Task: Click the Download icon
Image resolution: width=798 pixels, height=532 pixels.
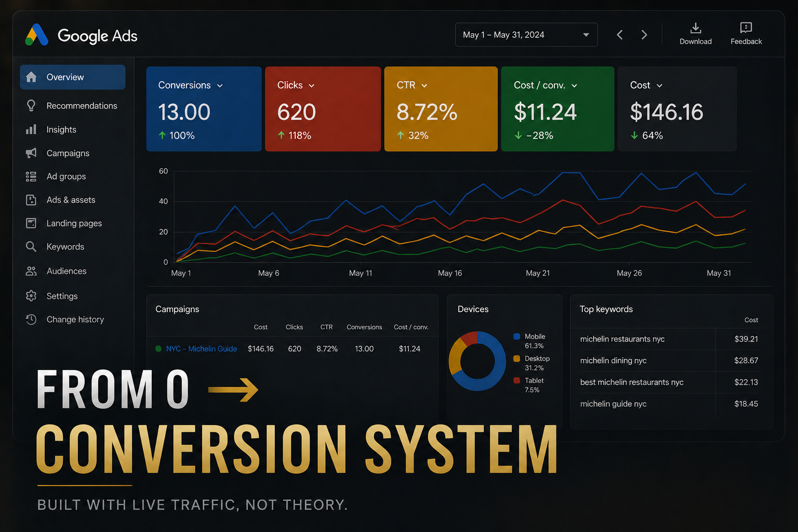Action: (696, 28)
